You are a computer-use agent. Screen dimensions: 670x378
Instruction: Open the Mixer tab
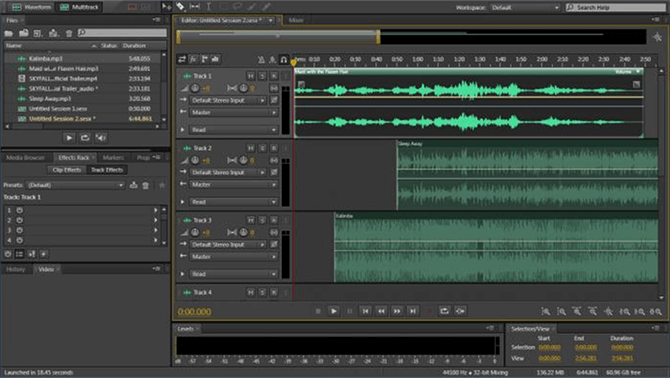tap(296, 20)
